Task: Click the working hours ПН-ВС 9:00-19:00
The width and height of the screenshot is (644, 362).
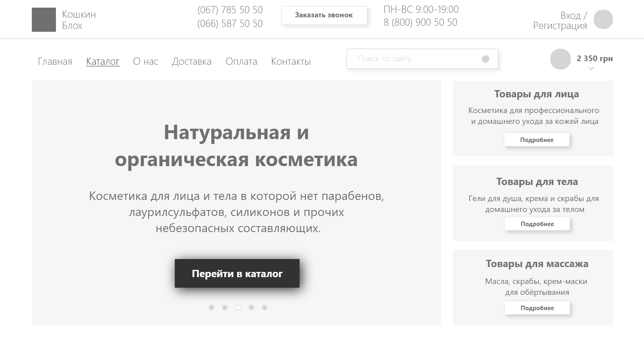Action: 421,9
